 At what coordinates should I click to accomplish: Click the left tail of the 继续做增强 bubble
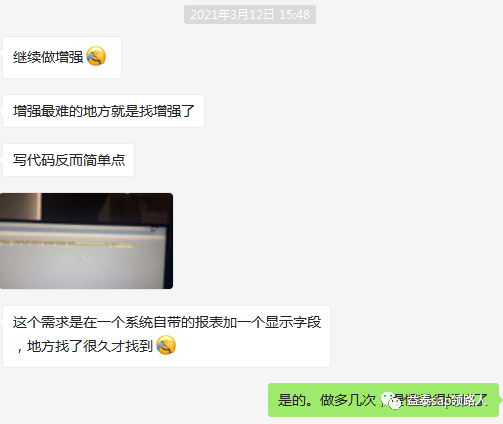pos(1,53)
